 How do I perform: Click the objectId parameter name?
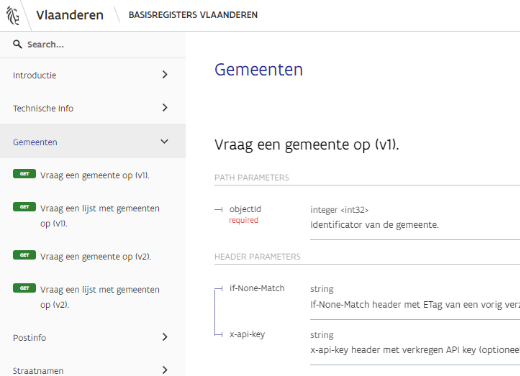(245, 209)
